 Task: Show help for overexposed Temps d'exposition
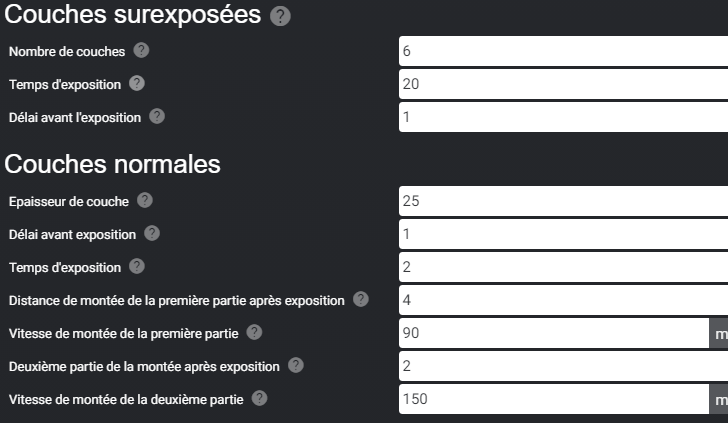(136, 84)
